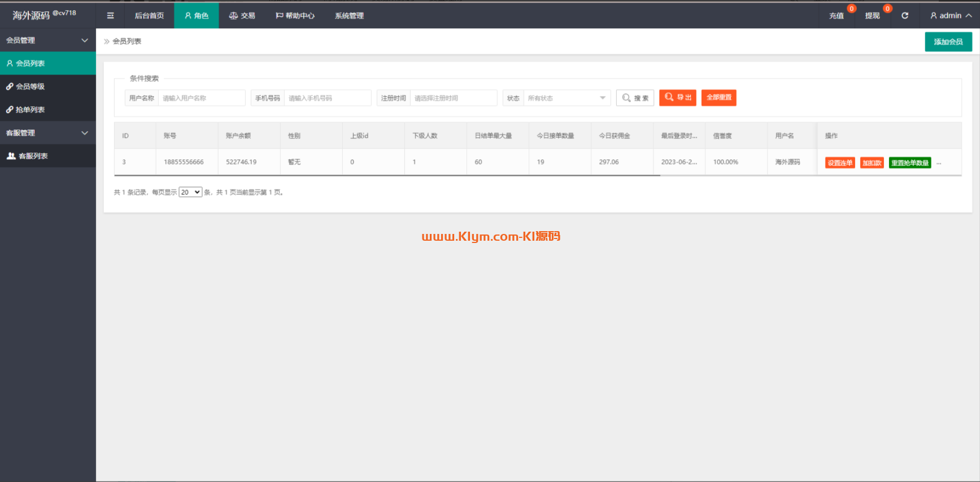Screen dimensions: 980x482
Task: Click the 设置连单 button in the row
Action: click(840, 163)
